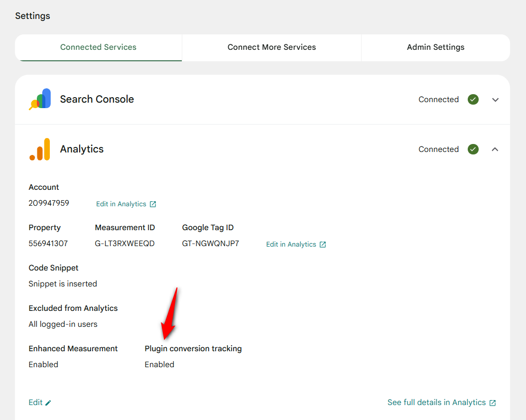Click account number 209947959

[x=49, y=203]
